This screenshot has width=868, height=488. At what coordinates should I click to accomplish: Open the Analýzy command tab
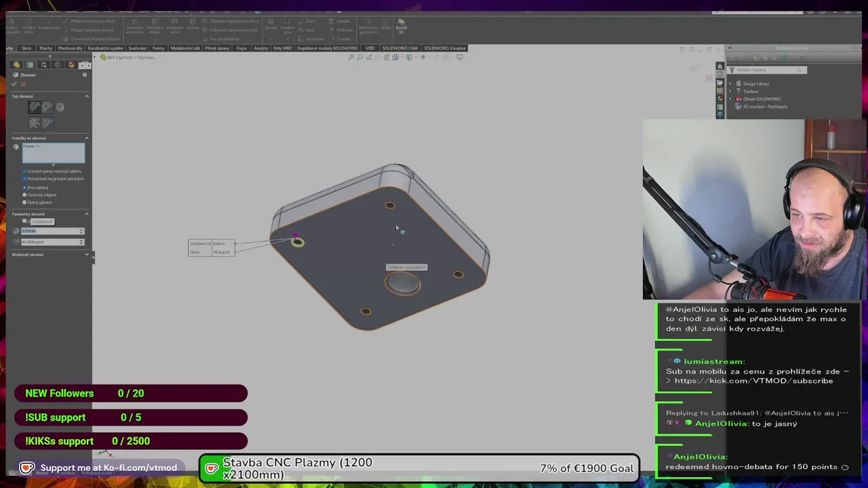[x=261, y=48]
